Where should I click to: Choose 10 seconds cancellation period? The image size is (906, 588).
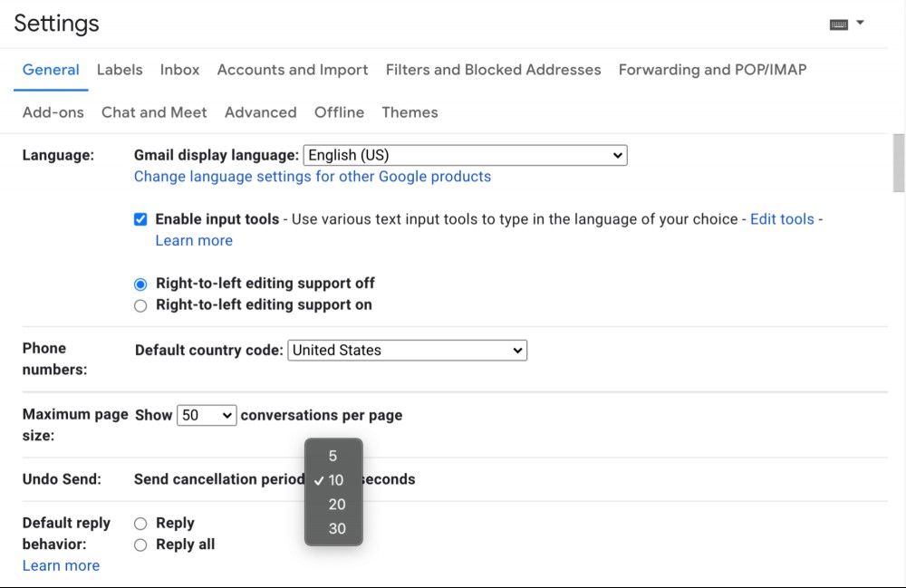pos(333,480)
